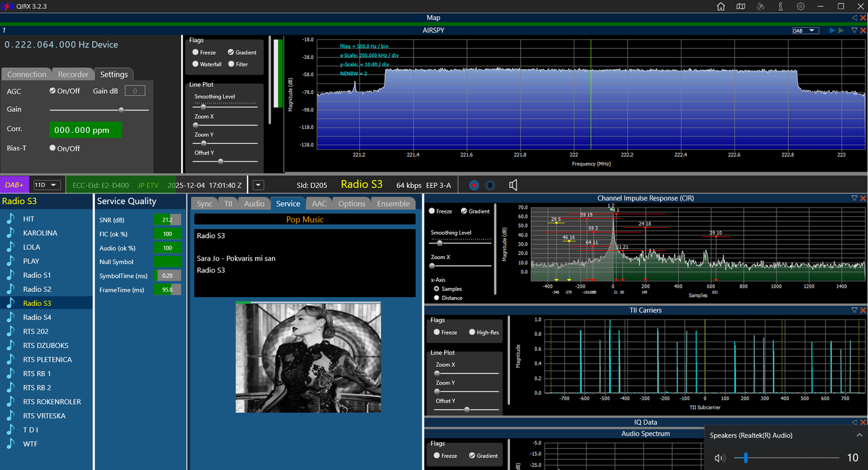
Task: Open the DAB mode dropdown
Action: click(x=806, y=31)
